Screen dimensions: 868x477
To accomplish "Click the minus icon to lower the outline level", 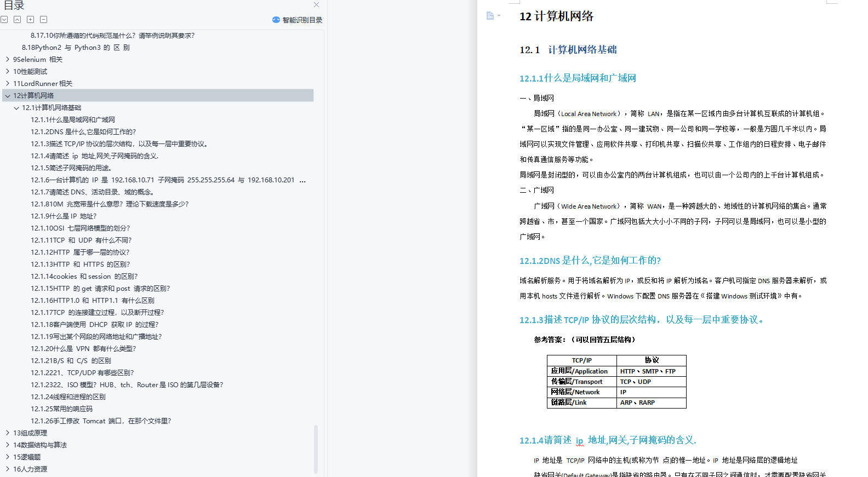I will [x=44, y=20].
